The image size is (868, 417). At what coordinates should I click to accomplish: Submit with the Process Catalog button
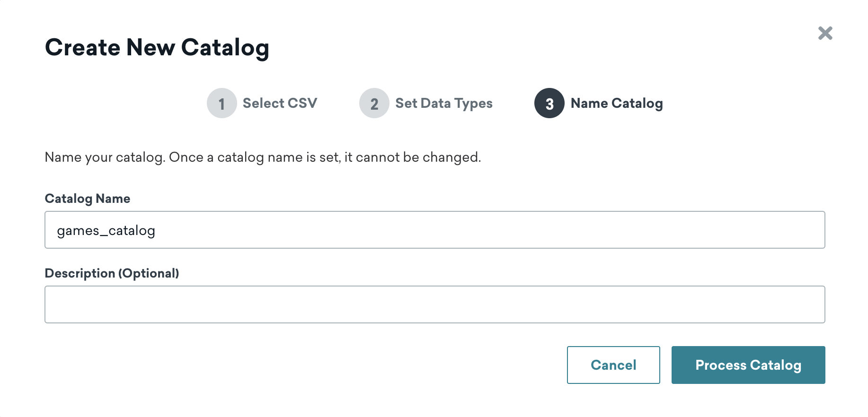[748, 365]
